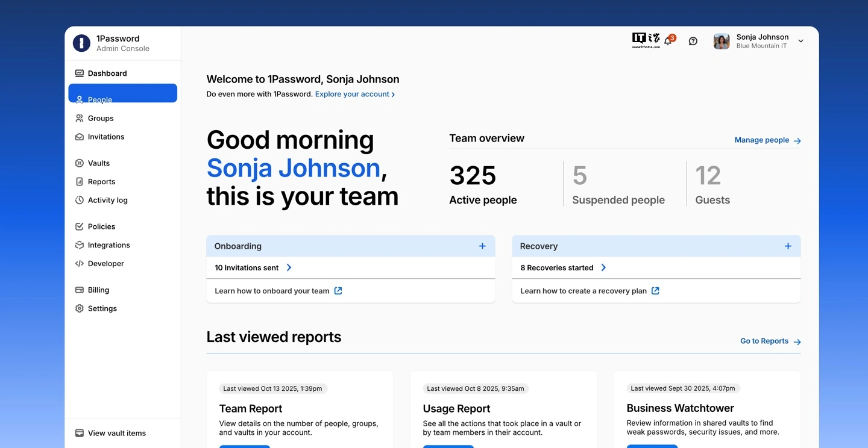The height and width of the screenshot is (448, 868).
Task: Open the 10 Invitations sent chevron
Action: (289, 268)
